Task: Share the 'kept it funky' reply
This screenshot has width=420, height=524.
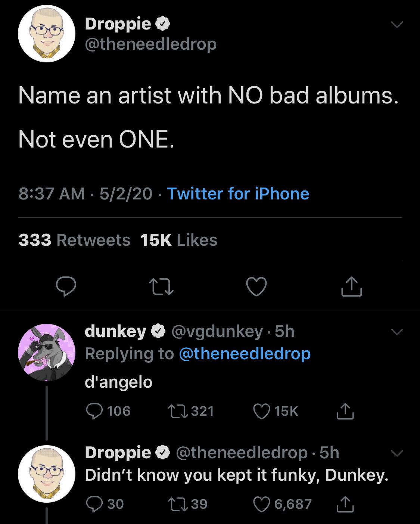Action: (345, 504)
